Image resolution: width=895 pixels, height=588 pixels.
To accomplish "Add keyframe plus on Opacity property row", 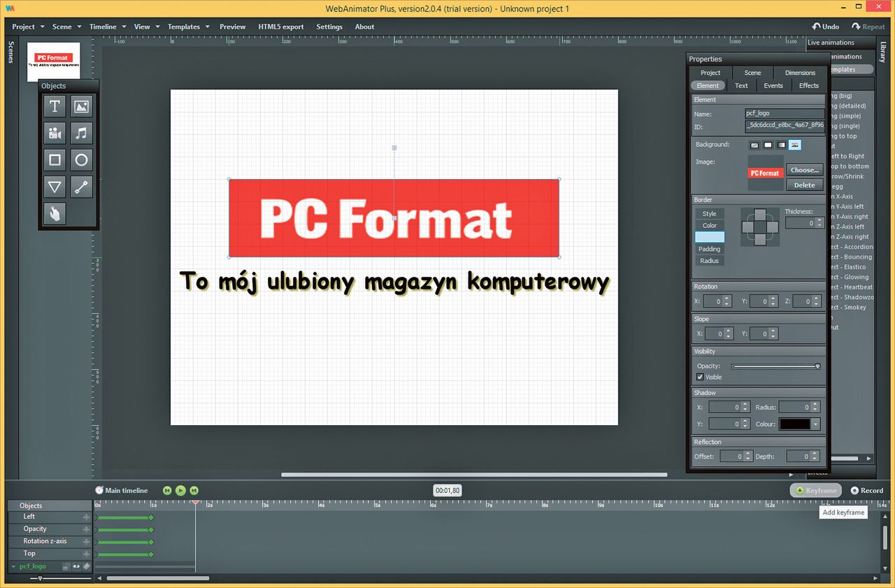I will [x=87, y=529].
